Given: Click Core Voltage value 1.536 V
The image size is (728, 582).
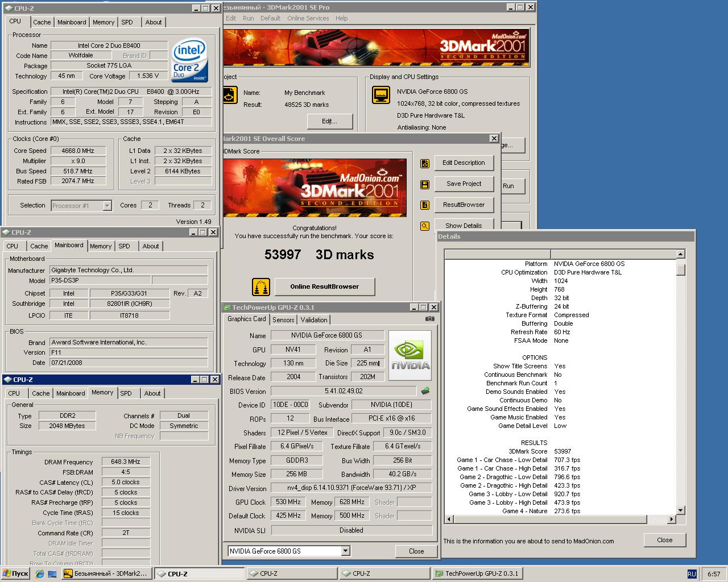Looking at the screenshot, I should tap(148, 76).
